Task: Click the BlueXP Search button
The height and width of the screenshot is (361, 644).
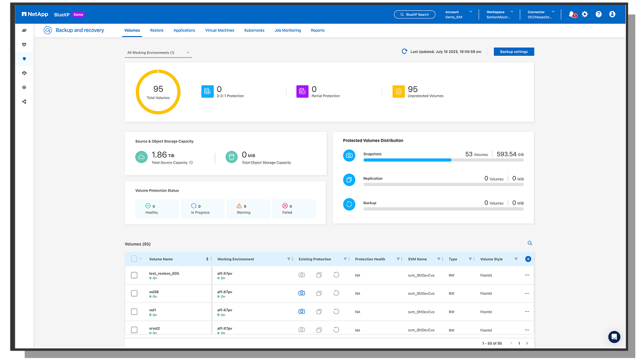Action: (415, 14)
